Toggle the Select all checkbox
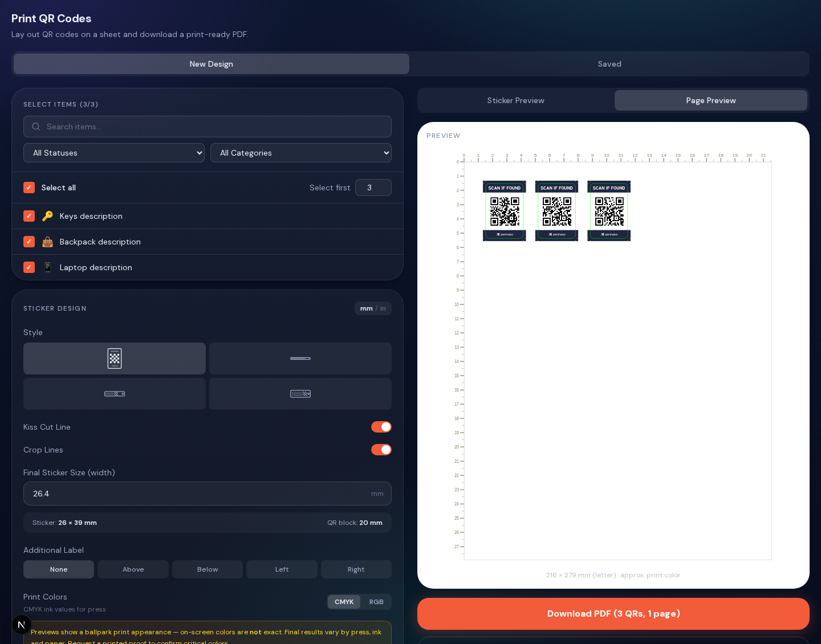The height and width of the screenshot is (644, 821). pyautogui.click(x=29, y=188)
